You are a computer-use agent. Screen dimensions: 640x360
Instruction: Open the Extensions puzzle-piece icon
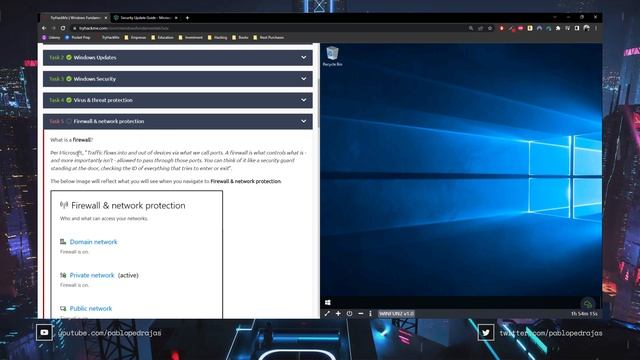click(x=558, y=28)
